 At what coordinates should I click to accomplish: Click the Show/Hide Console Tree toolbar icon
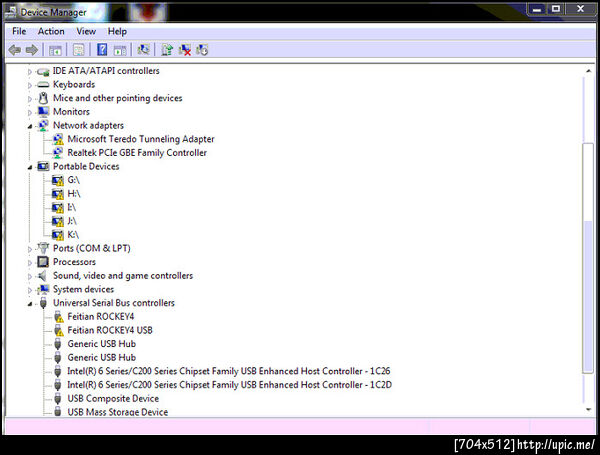pos(55,50)
